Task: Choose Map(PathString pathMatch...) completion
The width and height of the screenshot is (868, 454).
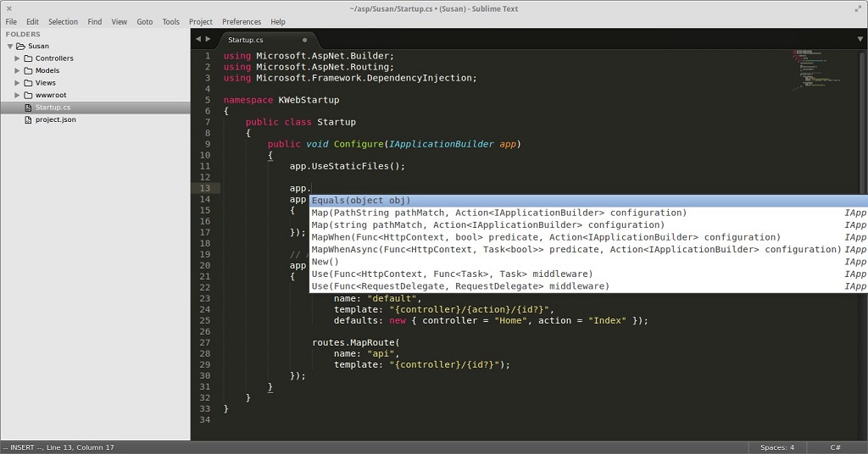Action: click(588, 213)
